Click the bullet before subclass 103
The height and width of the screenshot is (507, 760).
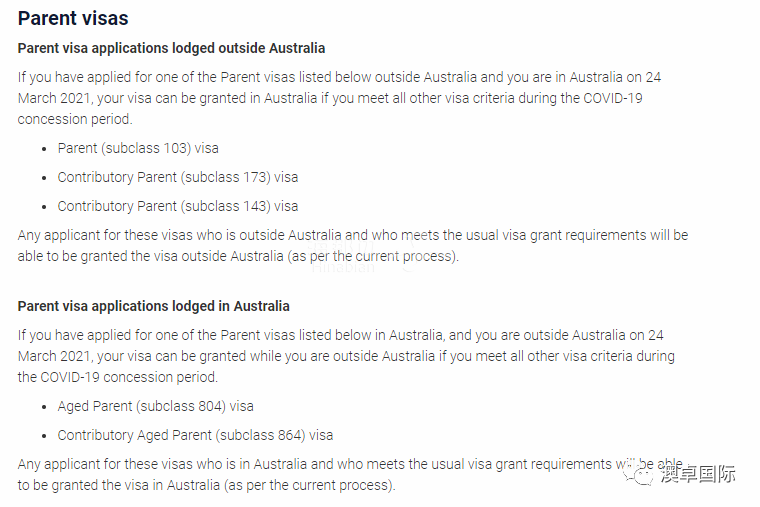tap(44, 149)
